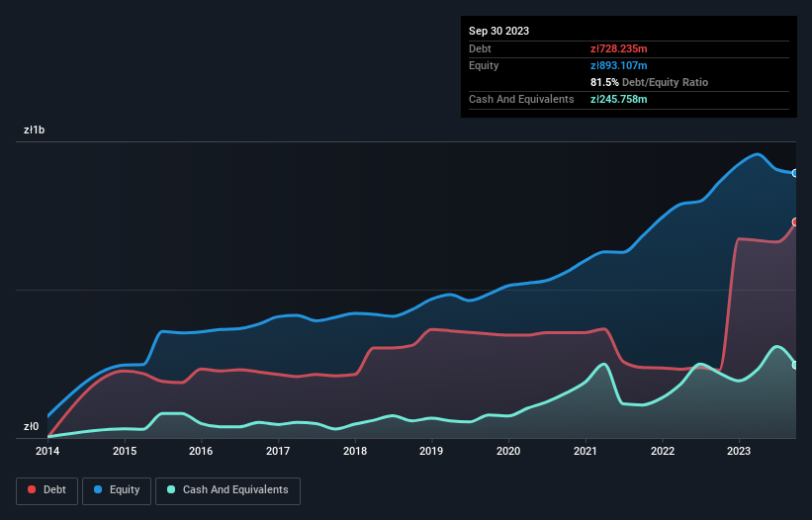Toggle the Debt series legend button
The height and width of the screenshot is (520, 812).
(47, 490)
